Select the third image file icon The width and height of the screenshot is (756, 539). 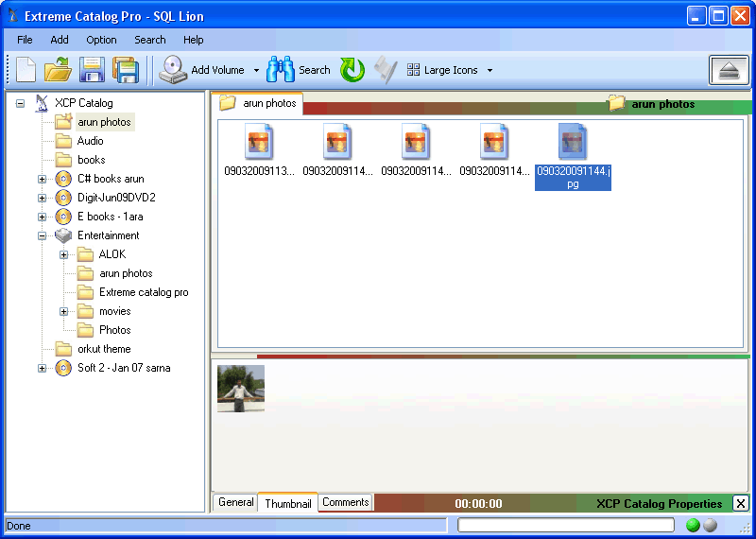tap(416, 142)
